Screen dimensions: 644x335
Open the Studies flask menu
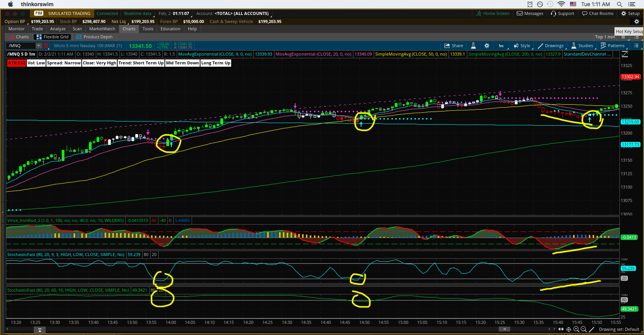[582, 46]
